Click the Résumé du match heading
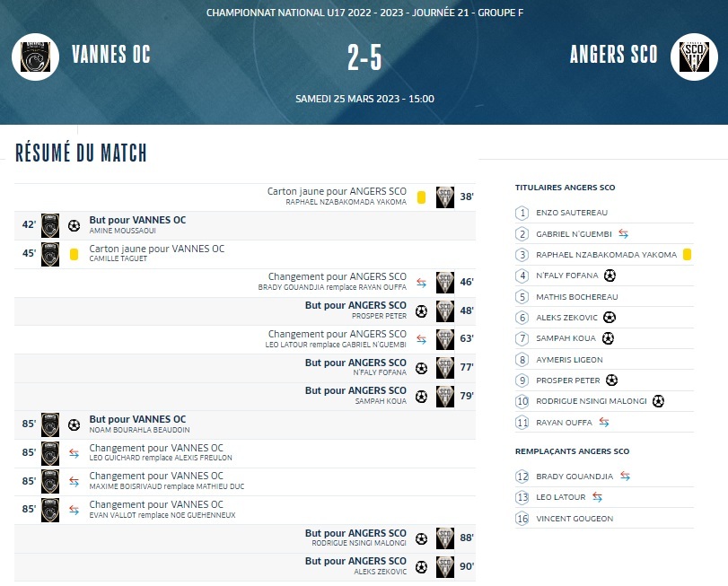 point(82,153)
